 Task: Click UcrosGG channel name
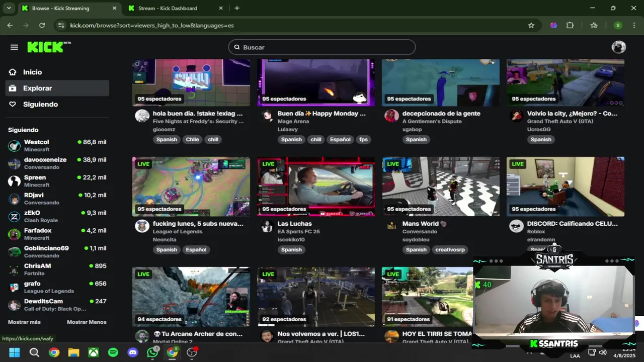[539, 130]
